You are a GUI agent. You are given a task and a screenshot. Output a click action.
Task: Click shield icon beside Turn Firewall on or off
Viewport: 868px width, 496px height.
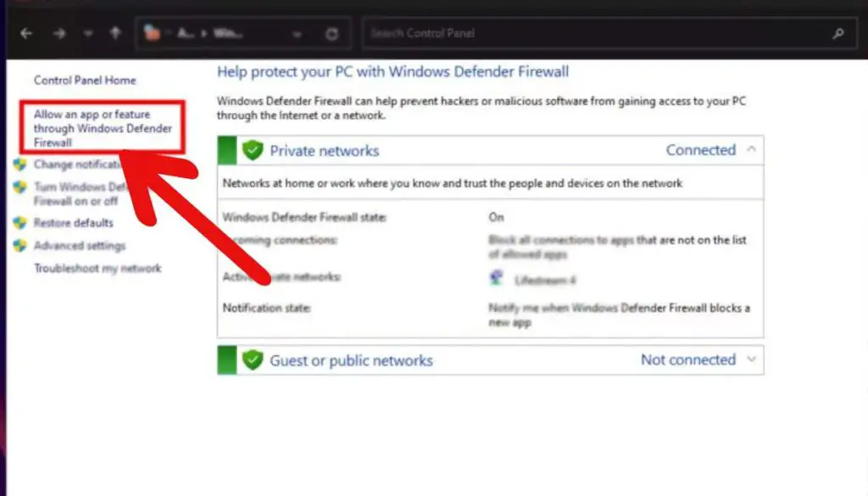(x=20, y=187)
